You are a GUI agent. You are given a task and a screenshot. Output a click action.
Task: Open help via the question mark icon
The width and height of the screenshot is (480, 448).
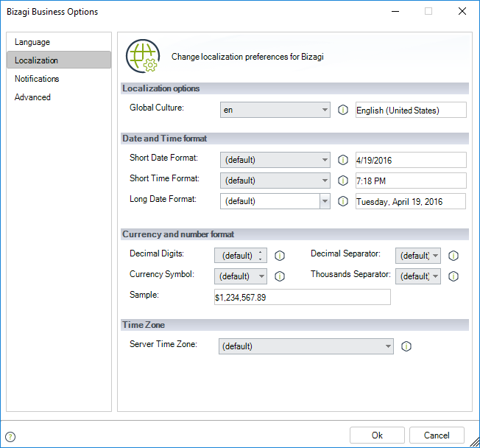[x=10, y=437]
